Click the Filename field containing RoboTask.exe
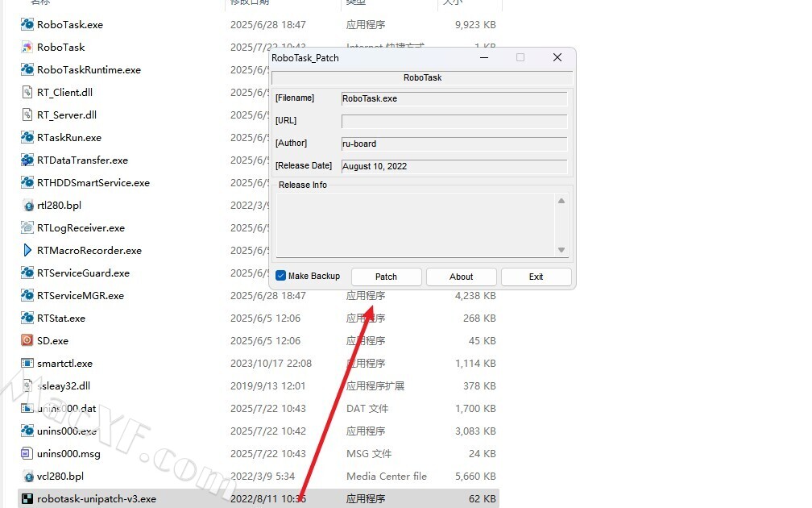The height and width of the screenshot is (508, 812). coord(454,98)
